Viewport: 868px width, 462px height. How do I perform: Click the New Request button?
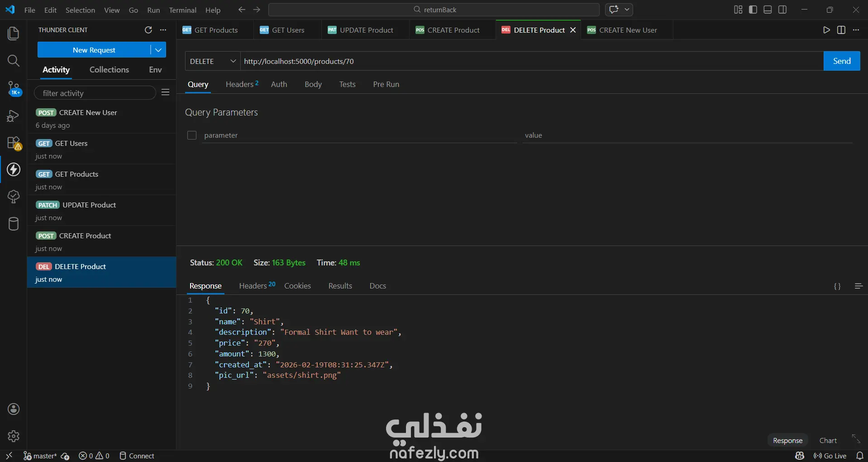94,50
